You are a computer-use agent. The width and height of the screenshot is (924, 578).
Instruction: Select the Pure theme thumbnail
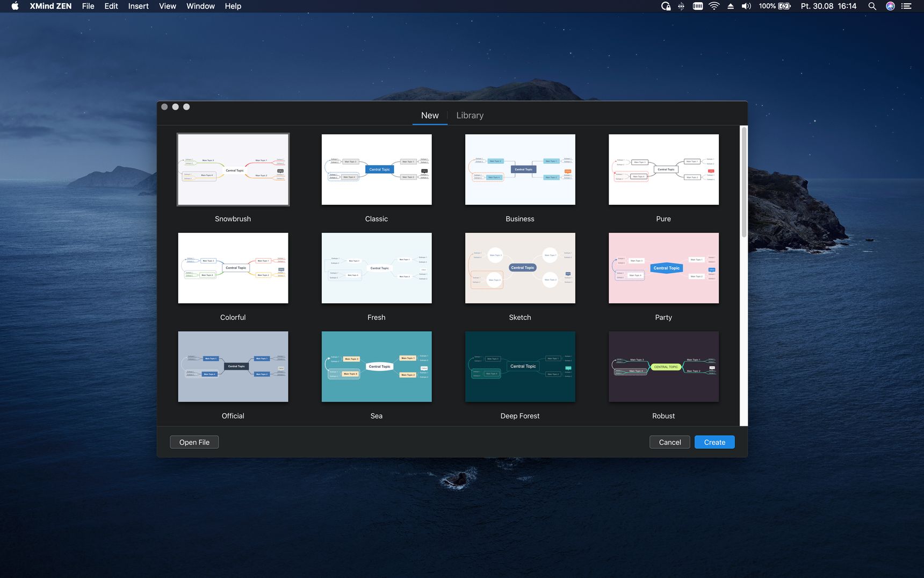point(663,169)
